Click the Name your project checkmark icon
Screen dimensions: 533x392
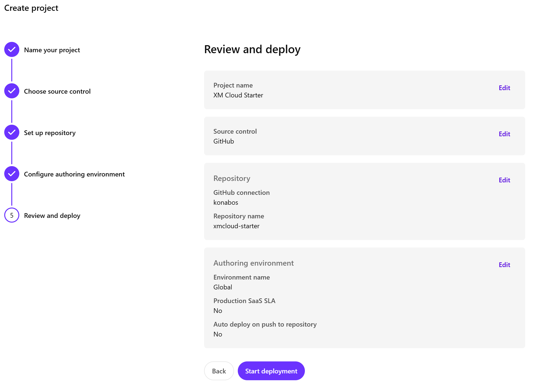(x=12, y=50)
